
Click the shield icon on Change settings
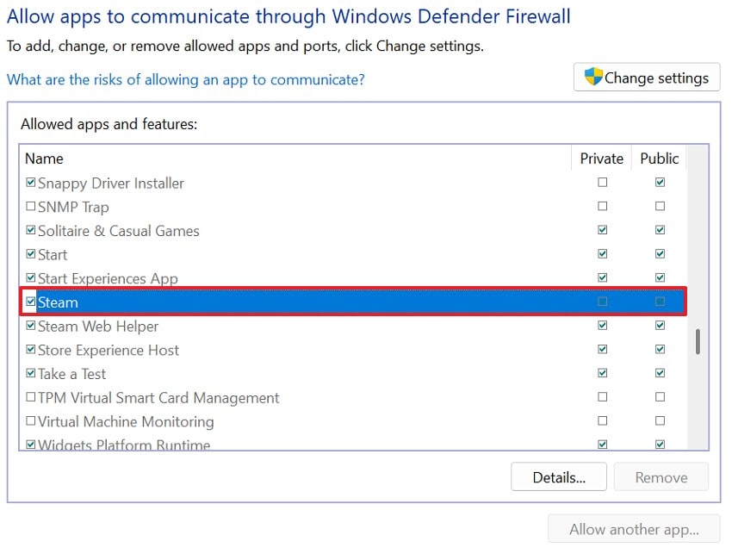(593, 77)
